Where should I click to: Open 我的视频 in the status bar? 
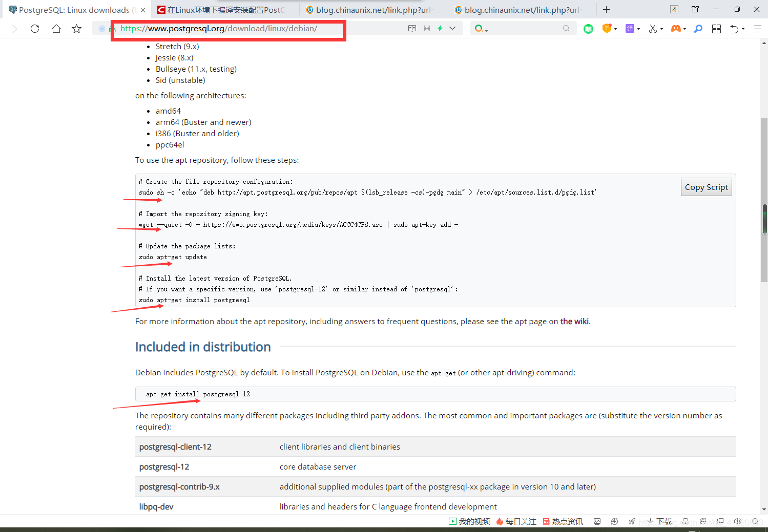[x=469, y=521]
